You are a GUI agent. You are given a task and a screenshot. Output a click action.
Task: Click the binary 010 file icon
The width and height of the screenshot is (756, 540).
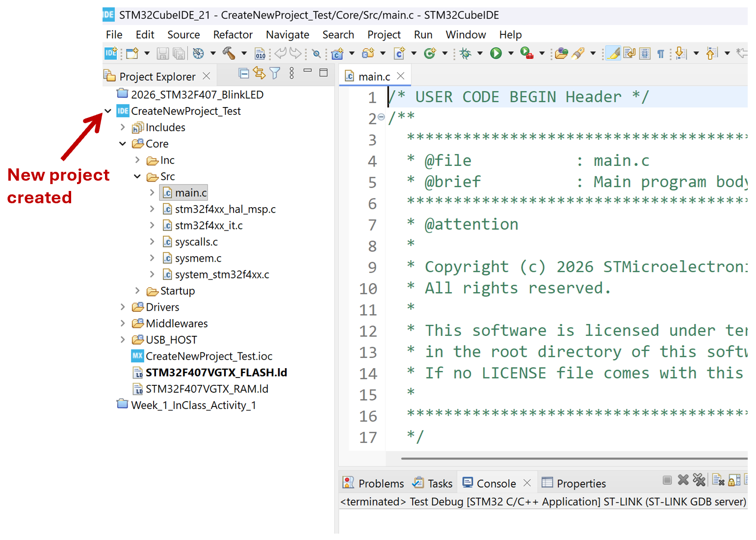coord(261,54)
